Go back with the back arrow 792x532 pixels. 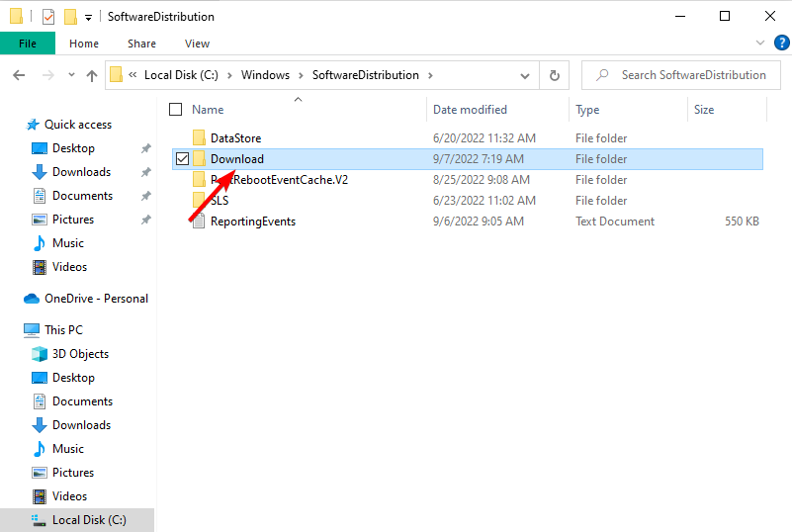coord(19,75)
